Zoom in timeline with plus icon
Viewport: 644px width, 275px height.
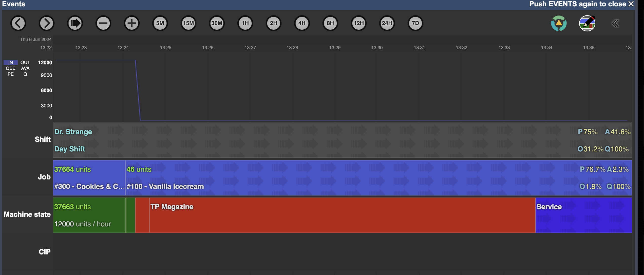point(132,23)
